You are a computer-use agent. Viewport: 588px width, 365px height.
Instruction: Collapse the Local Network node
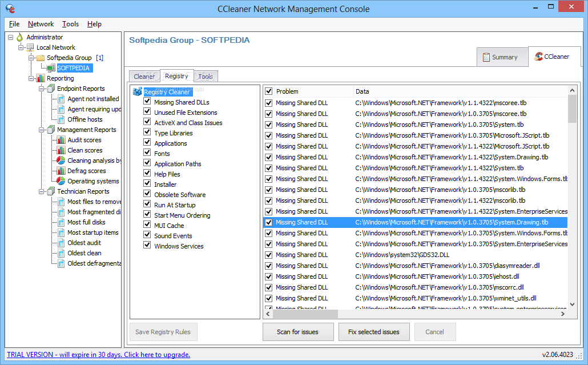(x=21, y=47)
